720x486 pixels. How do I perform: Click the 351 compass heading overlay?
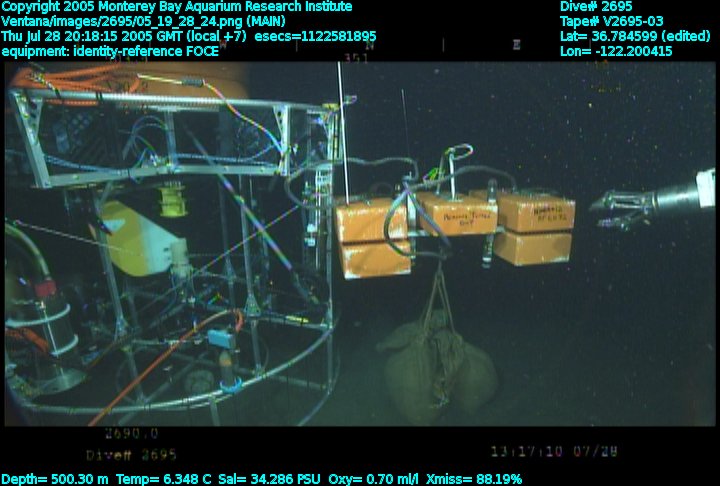[355, 59]
